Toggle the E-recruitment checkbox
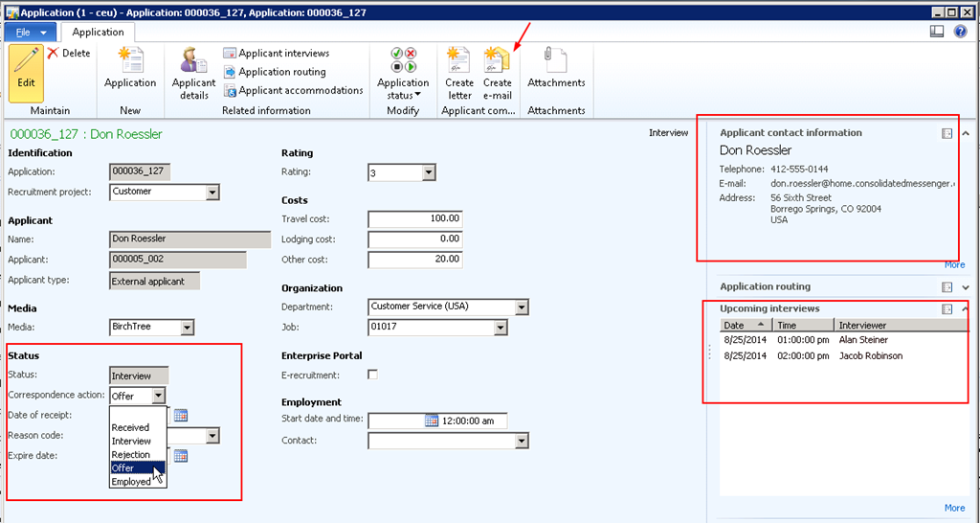This screenshot has height=523, width=980. (372, 375)
